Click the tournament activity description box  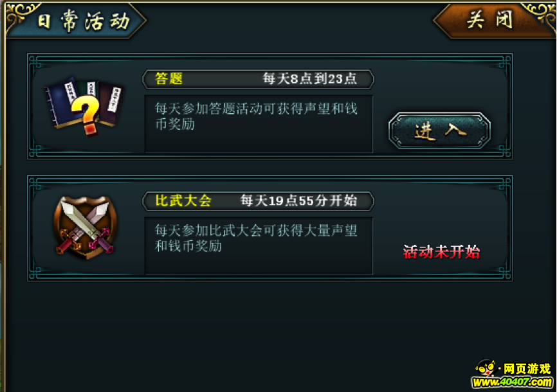pos(259,245)
